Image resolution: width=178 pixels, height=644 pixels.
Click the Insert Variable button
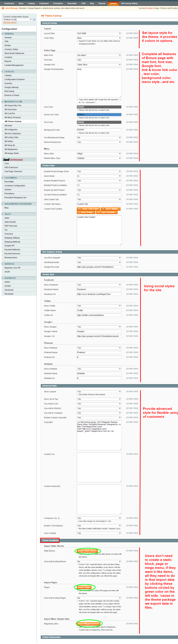click(x=106, y=212)
